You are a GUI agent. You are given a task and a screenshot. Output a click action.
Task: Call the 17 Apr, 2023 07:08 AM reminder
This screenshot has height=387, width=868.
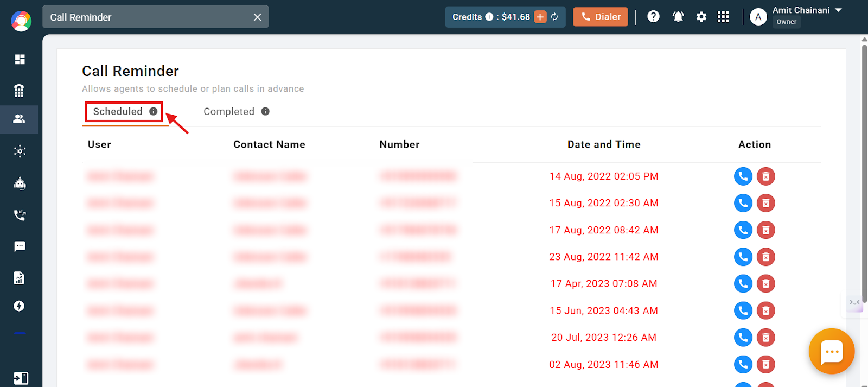pyautogui.click(x=743, y=283)
